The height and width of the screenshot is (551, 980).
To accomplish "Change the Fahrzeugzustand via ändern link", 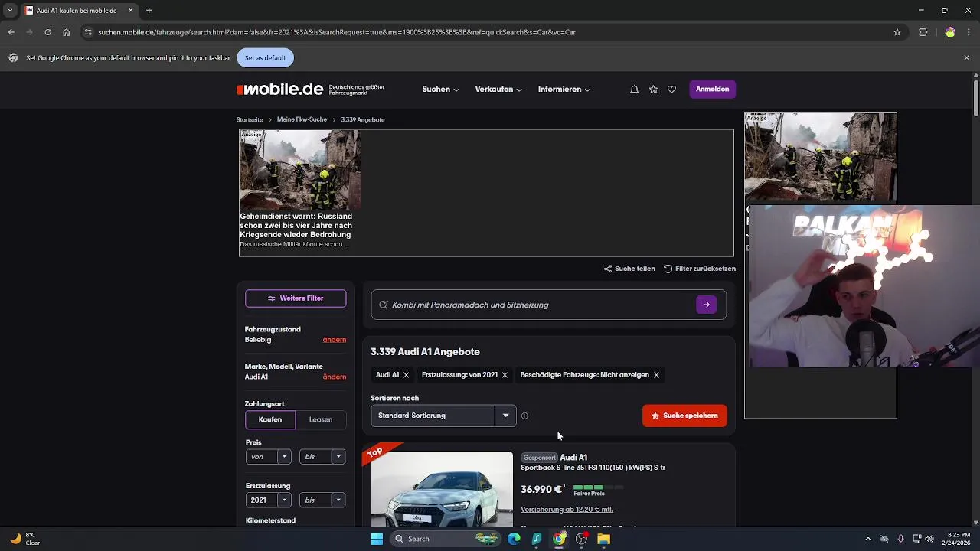I will 335,340.
